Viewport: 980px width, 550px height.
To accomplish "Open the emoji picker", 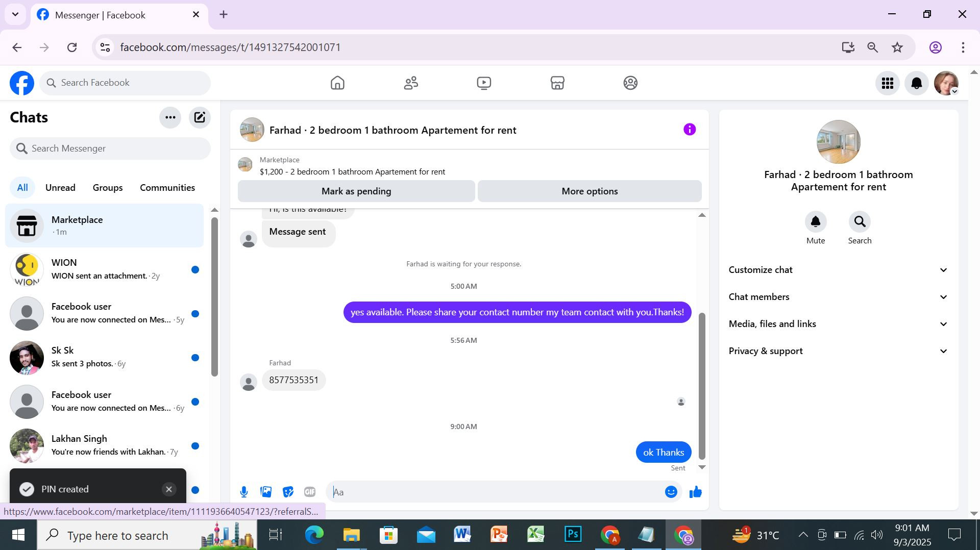I will tap(671, 492).
